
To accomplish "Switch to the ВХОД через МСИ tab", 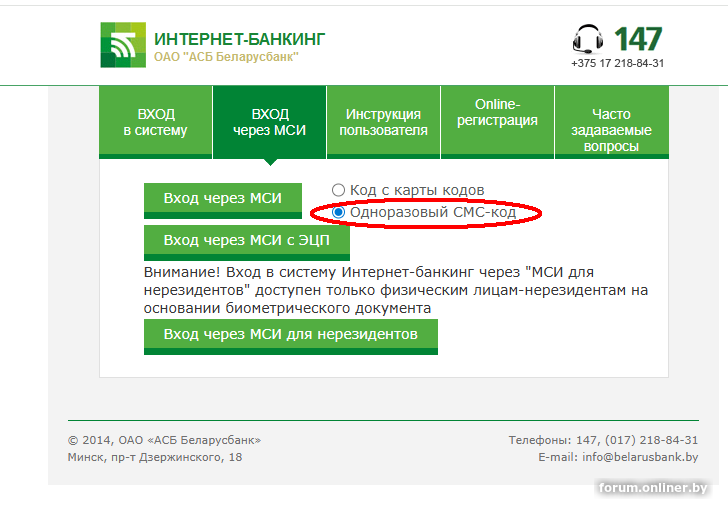I will tap(270, 122).
